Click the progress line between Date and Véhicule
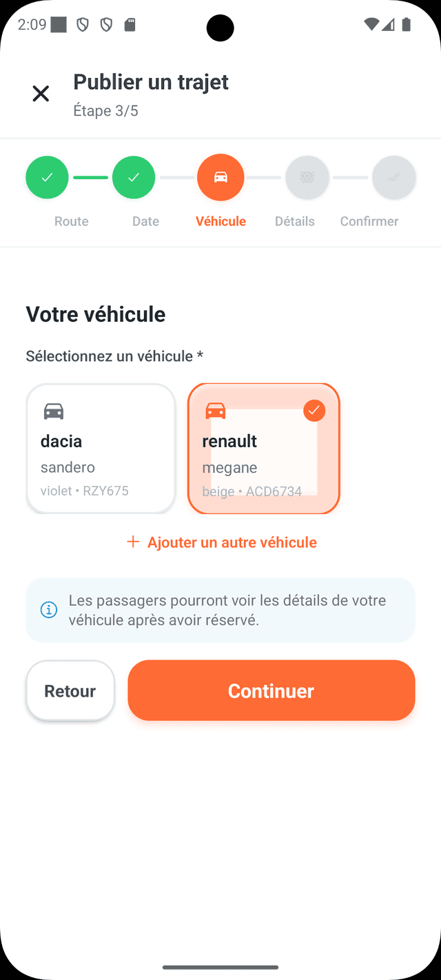Screen dimensions: 441x980 (177, 177)
